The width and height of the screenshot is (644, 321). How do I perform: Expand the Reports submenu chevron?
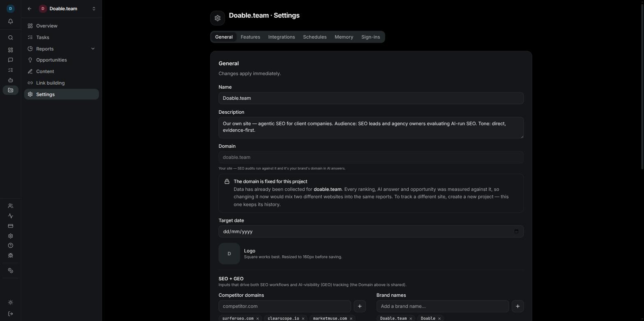pos(93,49)
